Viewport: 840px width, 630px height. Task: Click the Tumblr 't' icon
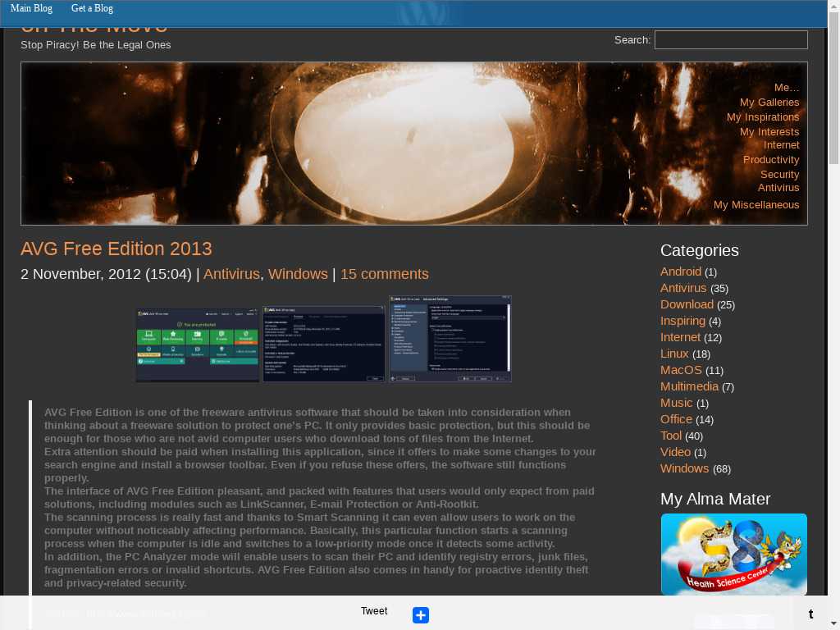click(810, 614)
